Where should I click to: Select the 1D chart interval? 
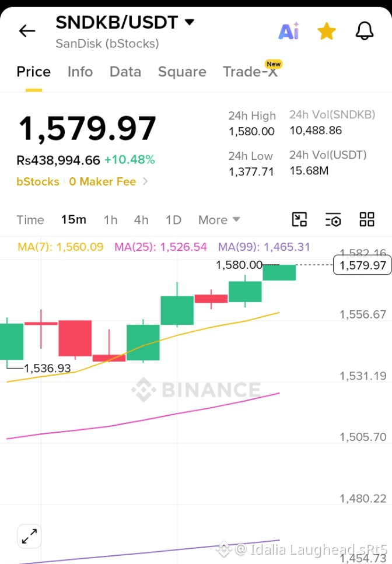173,220
